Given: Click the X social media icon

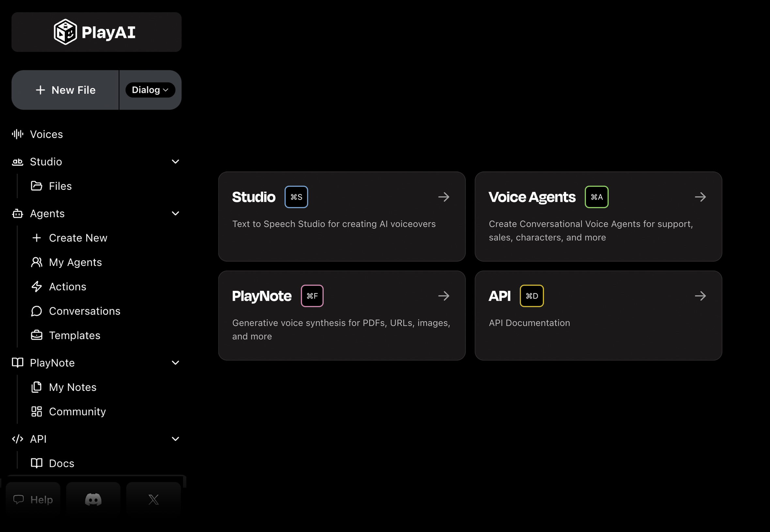Looking at the screenshot, I should tap(153, 499).
